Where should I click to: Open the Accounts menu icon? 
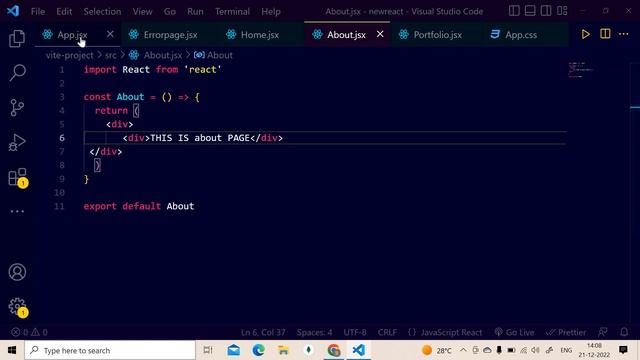17,272
